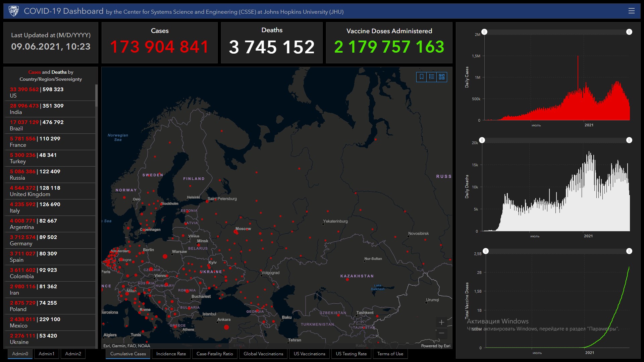Click right handle of Total Vaccine Doses slider
This screenshot has height=362, width=644.
point(629,251)
